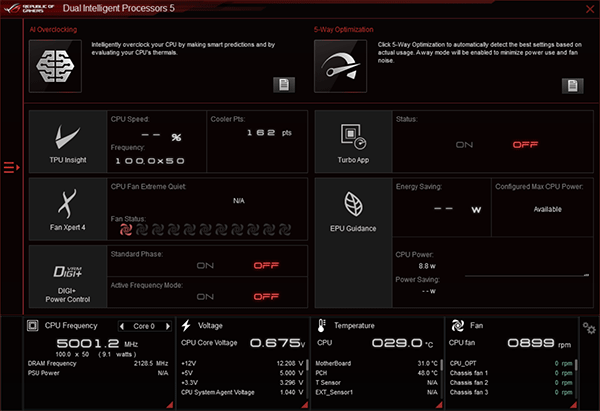
Task: Set Turbo App status to OFF
Action: 525,145
